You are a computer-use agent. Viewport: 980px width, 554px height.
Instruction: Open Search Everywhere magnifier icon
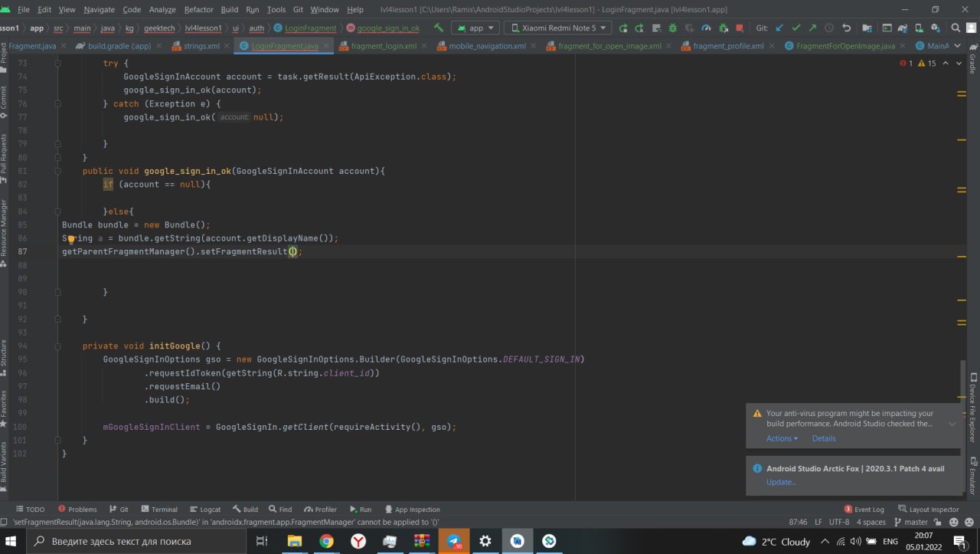click(955, 28)
